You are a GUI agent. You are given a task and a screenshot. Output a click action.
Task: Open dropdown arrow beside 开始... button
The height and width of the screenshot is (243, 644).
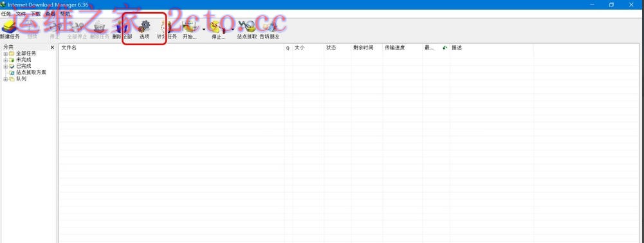204,30
